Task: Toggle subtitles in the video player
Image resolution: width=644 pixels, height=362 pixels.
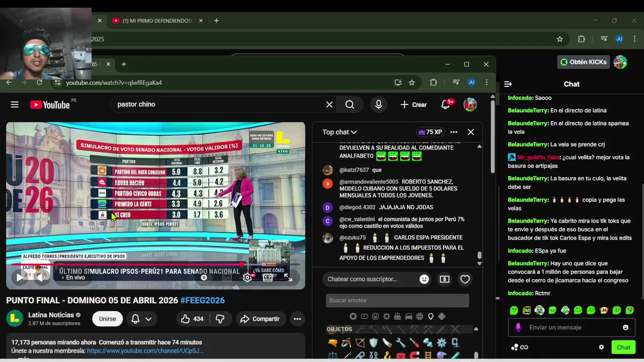Action: (x=227, y=277)
